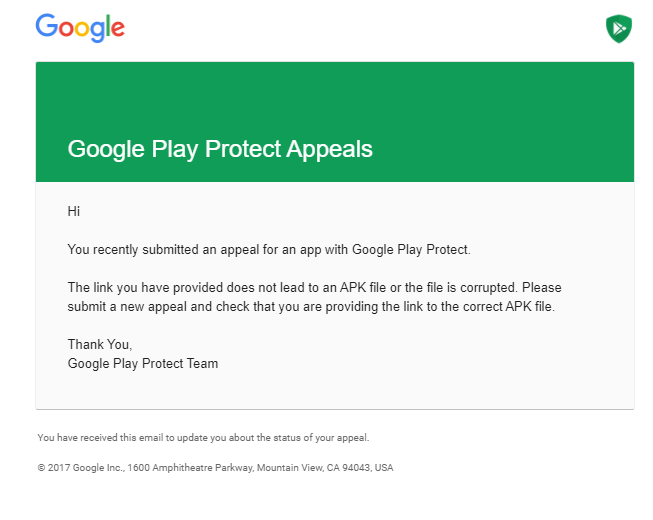The width and height of the screenshot is (653, 520).
Task: Click the red letter e in Google logo
Action: click(x=118, y=28)
